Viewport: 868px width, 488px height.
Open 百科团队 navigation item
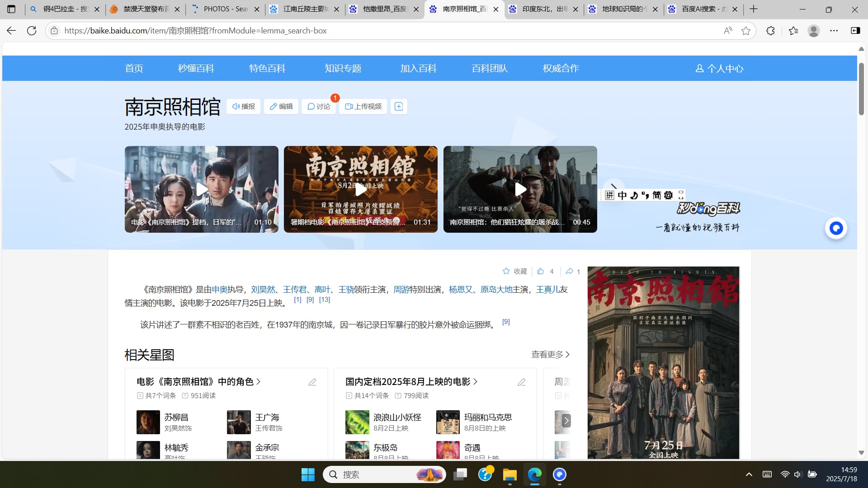(x=490, y=68)
